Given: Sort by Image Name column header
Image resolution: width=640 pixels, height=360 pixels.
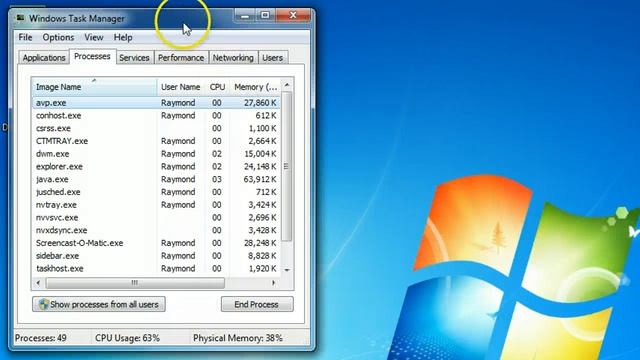Looking at the screenshot, I should [x=94, y=87].
